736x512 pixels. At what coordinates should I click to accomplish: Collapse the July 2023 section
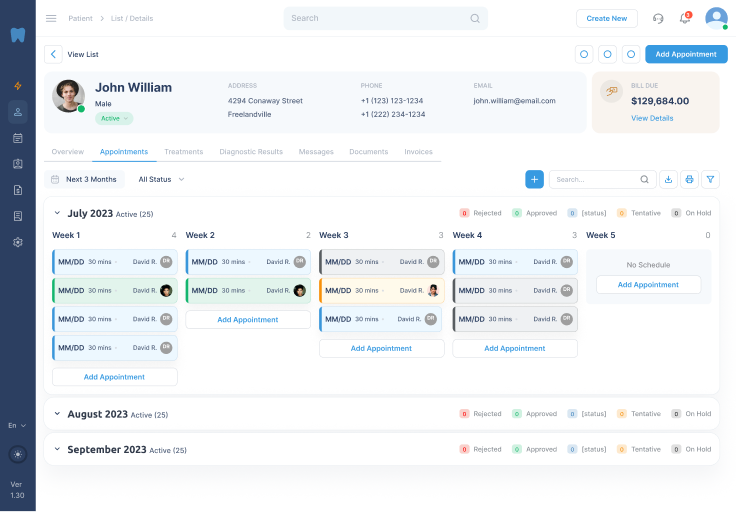[x=57, y=213]
